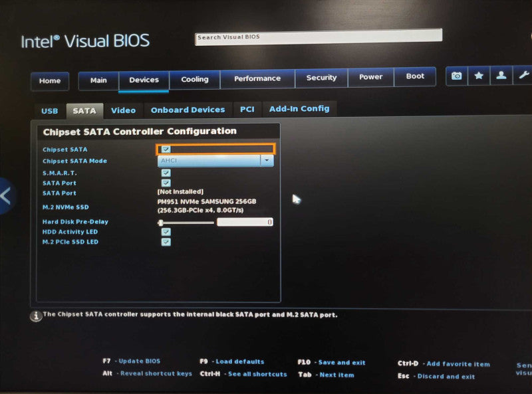Viewport: 532px width, 394px height.
Task: Click the user profile icon
Action: coord(501,75)
